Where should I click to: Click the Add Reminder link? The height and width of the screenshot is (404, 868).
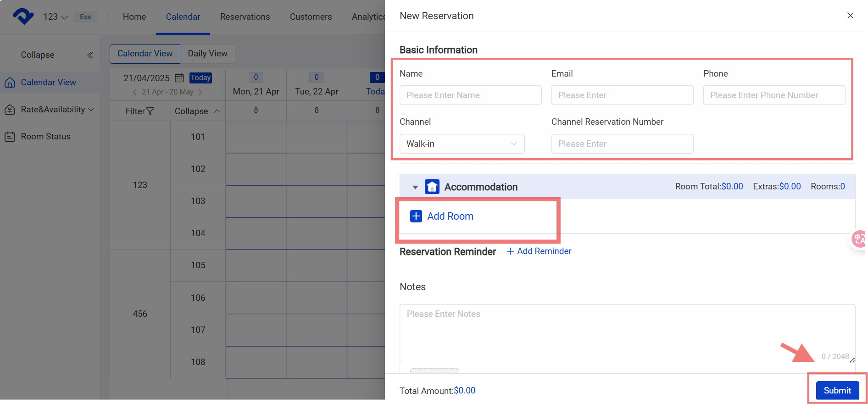(x=539, y=251)
